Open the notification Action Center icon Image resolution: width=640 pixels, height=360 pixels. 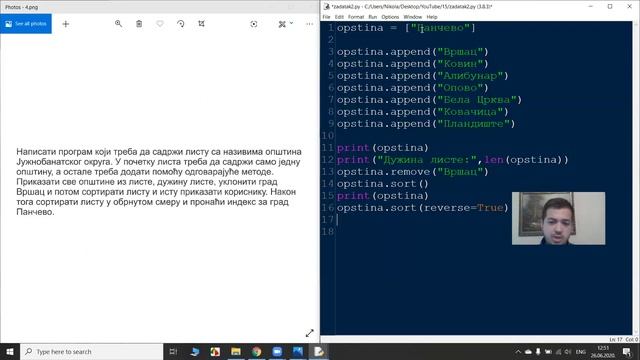tap(627, 351)
